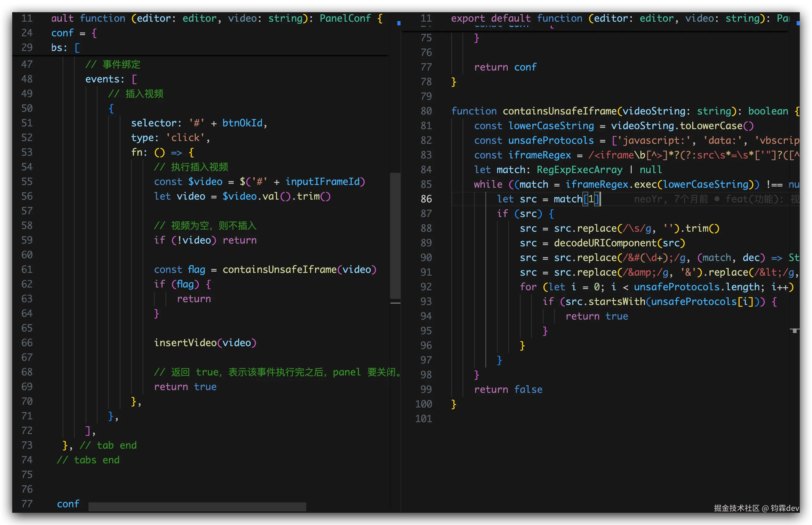Click containsUnsafeIframe call on line 61
Viewport: 812px width, 525px height.
[279, 270]
